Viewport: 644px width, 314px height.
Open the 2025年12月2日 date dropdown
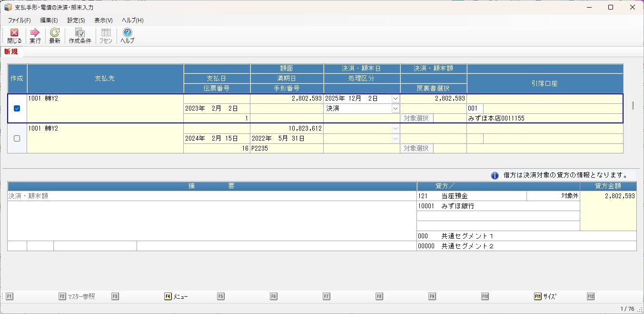tap(395, 99)
